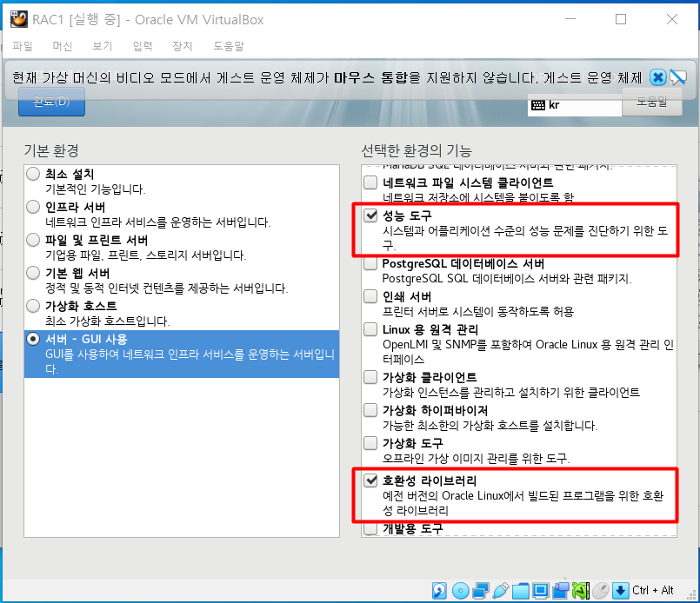This screenshot has width=700, height=603.
Task: Uncheck the 호환성 라이브러리 checkbox
Action: [x=370, y=480]
